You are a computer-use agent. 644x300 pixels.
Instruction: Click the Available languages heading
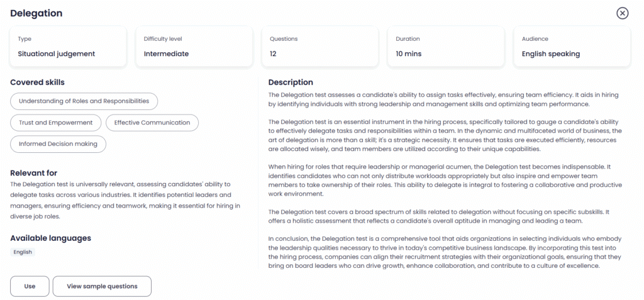50,238
